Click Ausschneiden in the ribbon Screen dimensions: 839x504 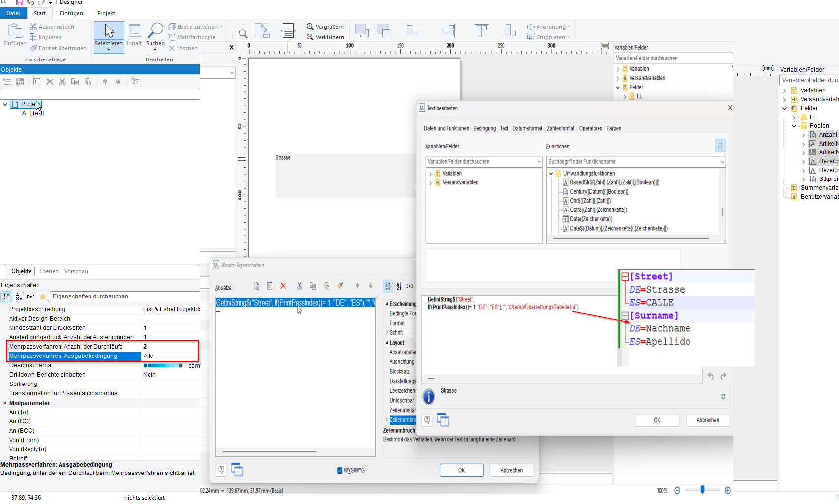[52, 27]
